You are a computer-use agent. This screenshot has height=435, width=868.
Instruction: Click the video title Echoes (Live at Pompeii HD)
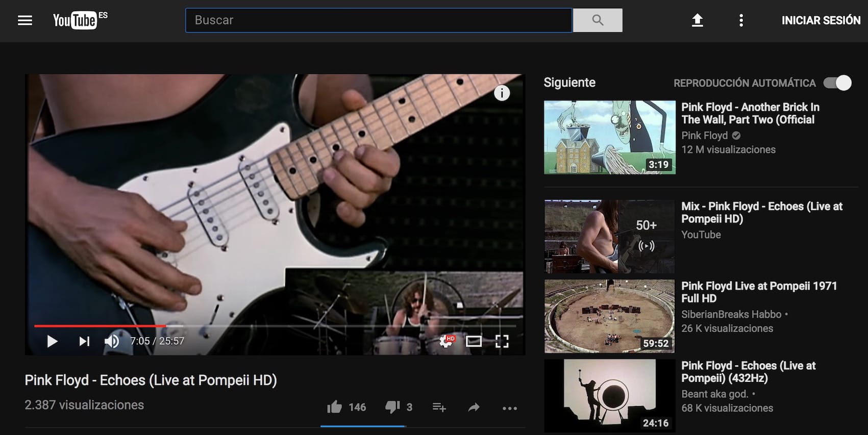tap(151, 380)
